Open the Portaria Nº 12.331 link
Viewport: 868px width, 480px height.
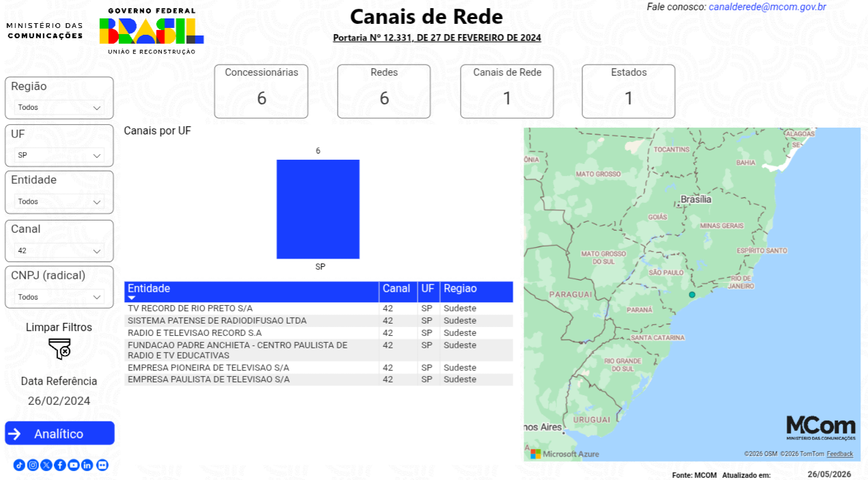point(437,38)
